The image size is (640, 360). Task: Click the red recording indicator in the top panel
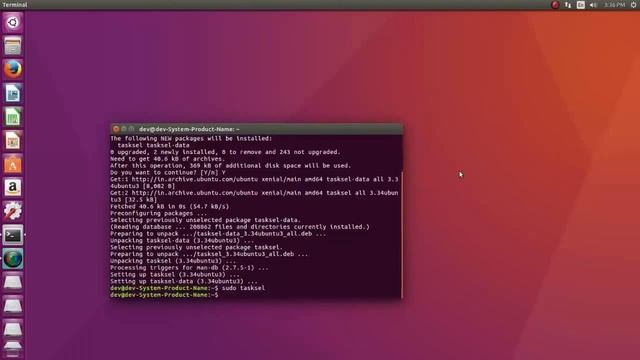555,5
